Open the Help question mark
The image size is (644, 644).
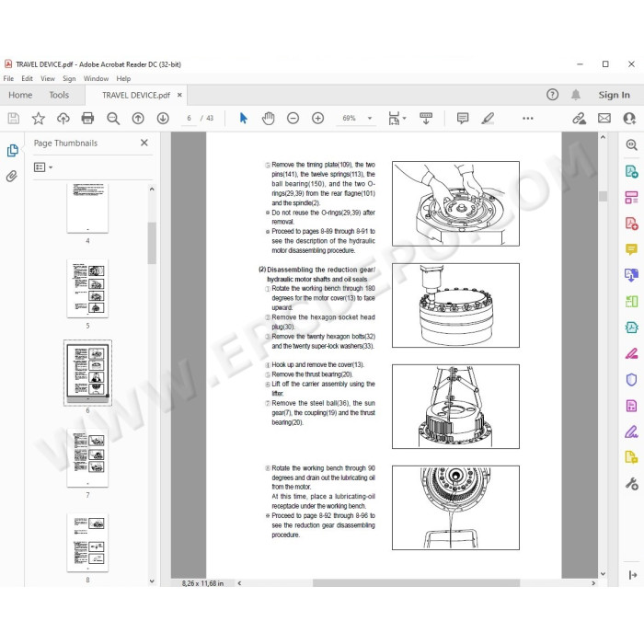[x=552, y=95]
